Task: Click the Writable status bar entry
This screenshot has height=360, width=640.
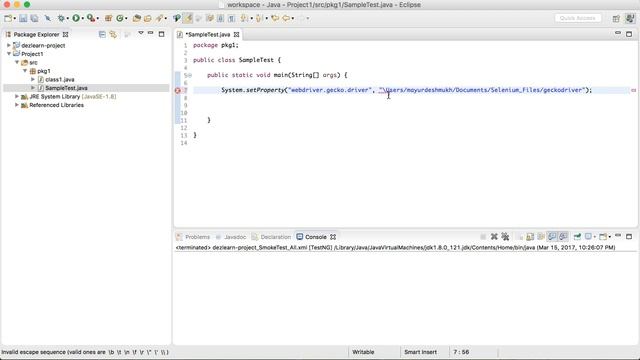Action: [363, 352]
